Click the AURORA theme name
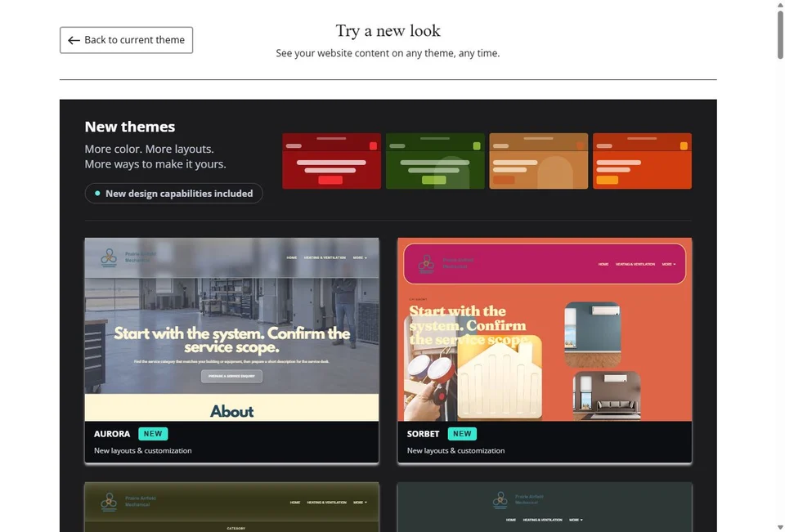Image resolution: width=785 pixels, height=532 pixels. click(x=112, y=434)
